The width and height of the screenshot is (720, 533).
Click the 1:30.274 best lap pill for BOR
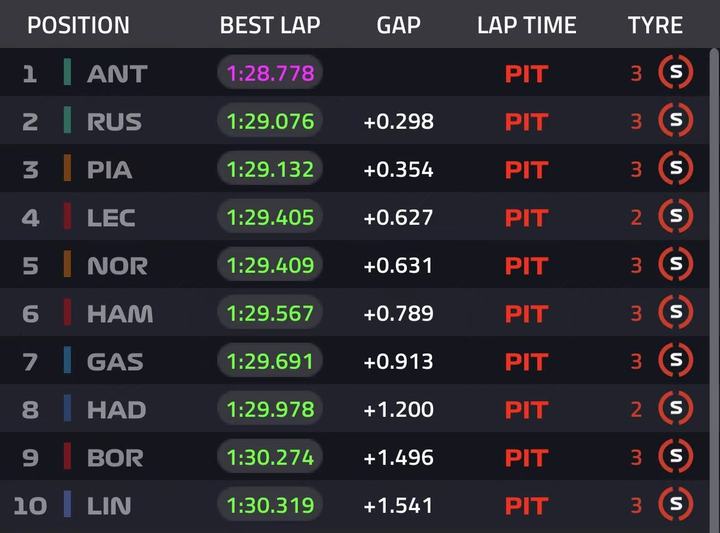[270, 457]
